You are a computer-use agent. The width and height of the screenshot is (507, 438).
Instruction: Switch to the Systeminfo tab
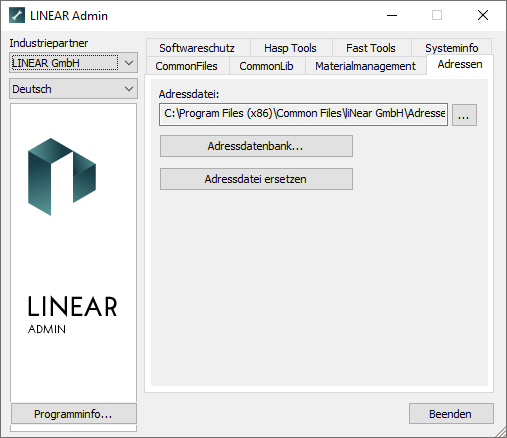452,48
